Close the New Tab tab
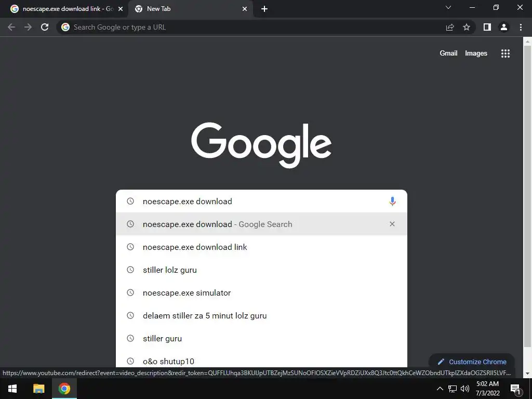Viewport: 532px width, 399px height. pyautogui.click(x=245, y=9)
